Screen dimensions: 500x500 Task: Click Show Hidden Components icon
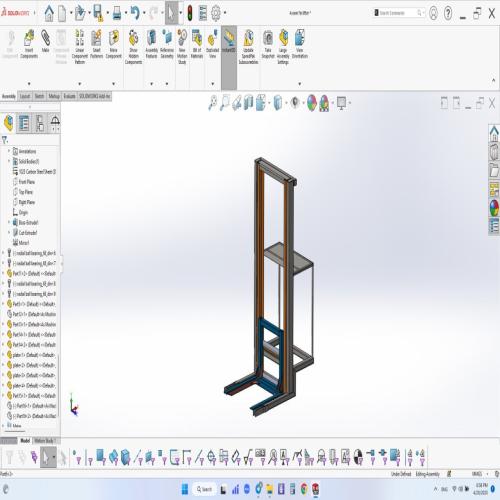click(x=133, y=47)
